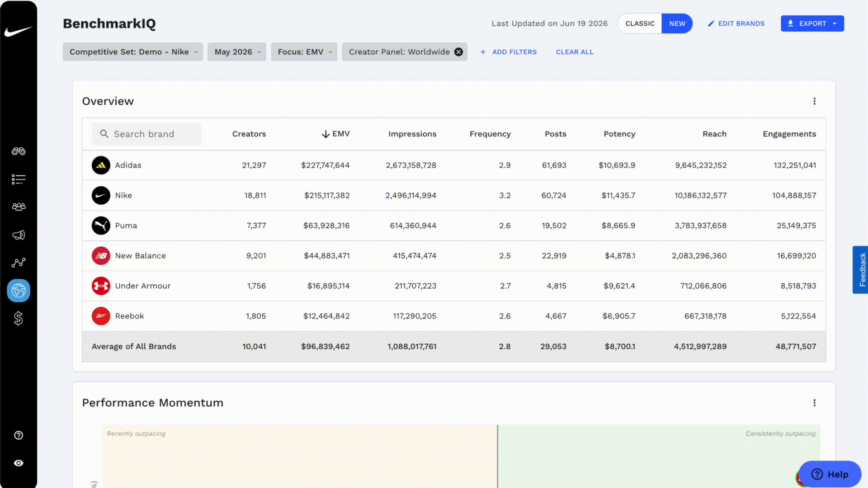
Task: Sort table by Impressions column header
Action: point(412,134)
